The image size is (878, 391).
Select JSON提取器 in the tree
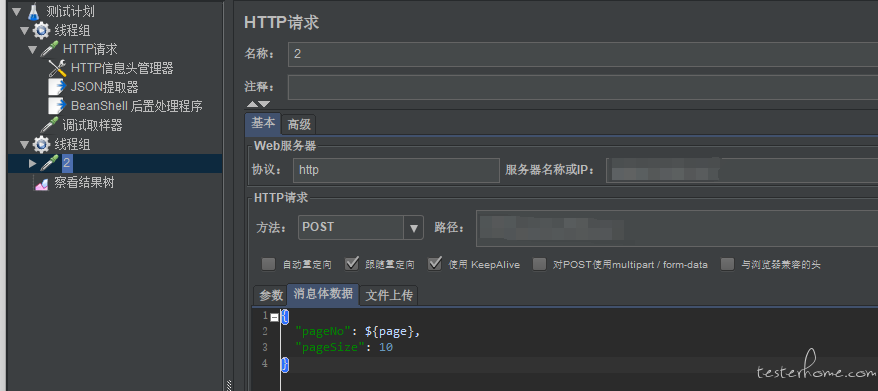105,87
